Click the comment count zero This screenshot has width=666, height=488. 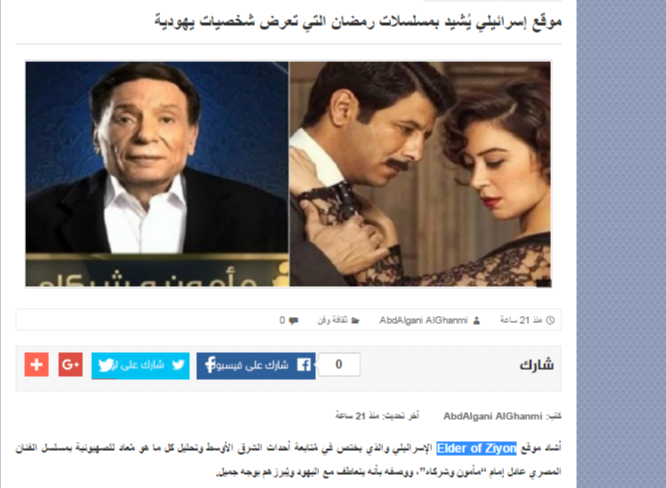click(x=282, y=320)
